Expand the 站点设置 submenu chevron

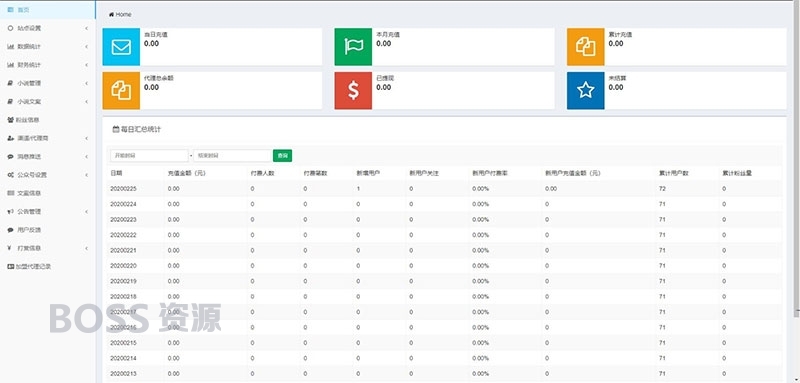[x=87, y=28]
